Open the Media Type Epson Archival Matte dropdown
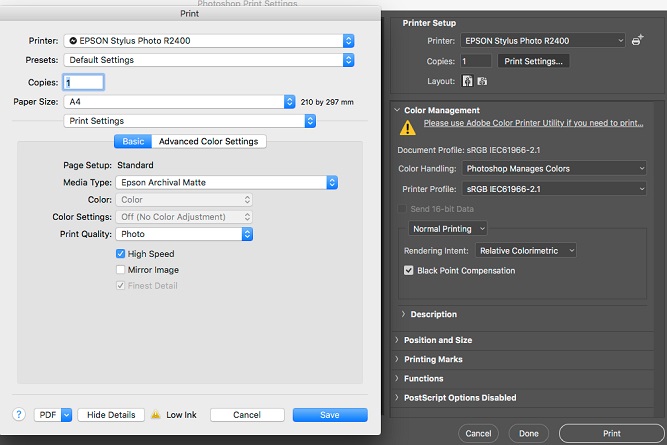 coord(227,183)
